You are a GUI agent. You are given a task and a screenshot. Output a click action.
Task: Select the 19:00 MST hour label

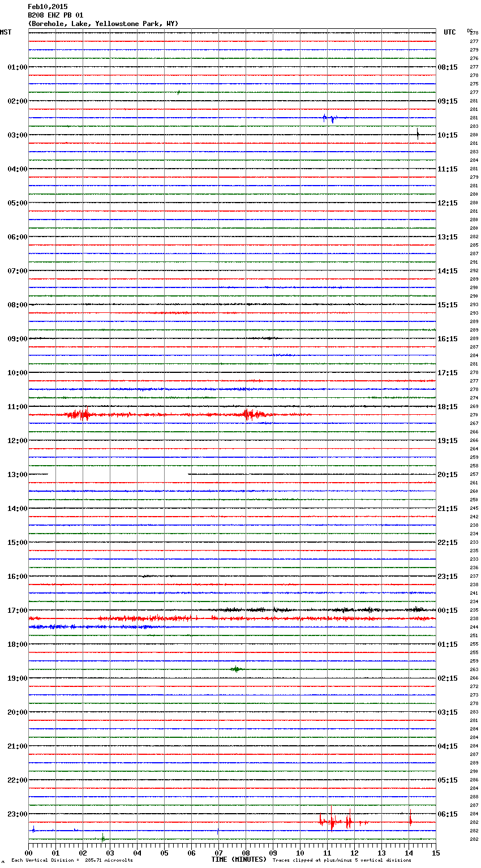click(x=17, y=678)
